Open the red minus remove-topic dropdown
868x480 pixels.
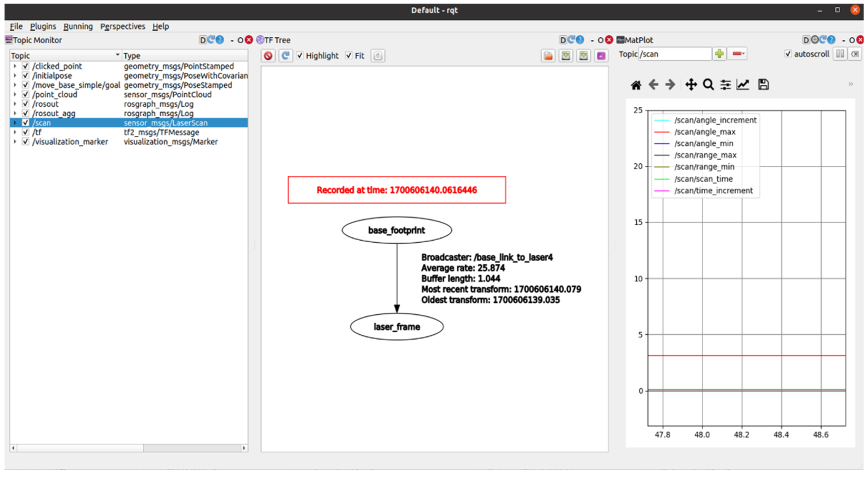tap(738, 54)
